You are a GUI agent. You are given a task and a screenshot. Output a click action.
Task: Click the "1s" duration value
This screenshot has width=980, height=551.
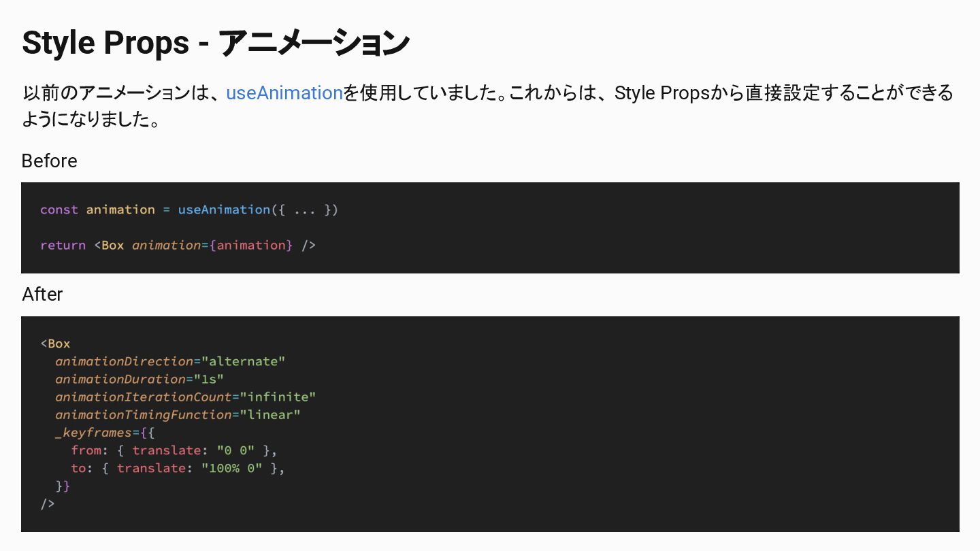pos(208,379)
